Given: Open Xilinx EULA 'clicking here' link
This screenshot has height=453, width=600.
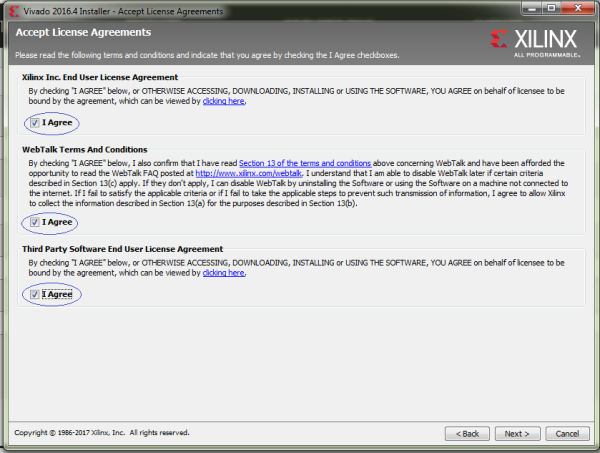Looking at the screenshot, I should pyautogui.click(x=223, y=101).
